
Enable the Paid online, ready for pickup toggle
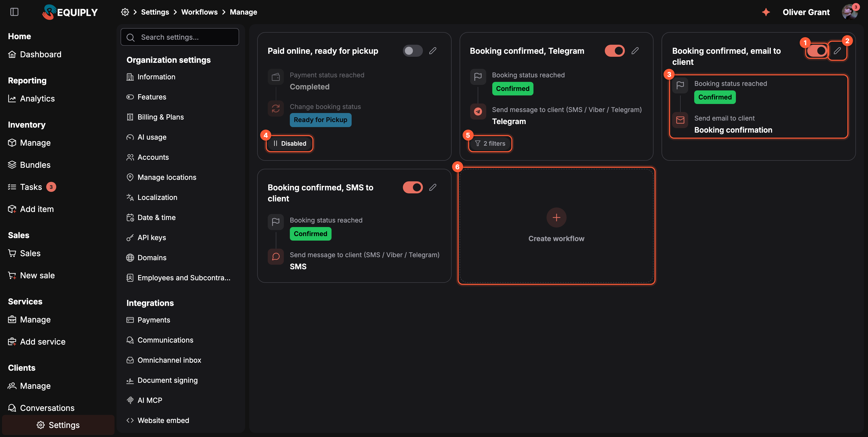(x=412, y=51)
